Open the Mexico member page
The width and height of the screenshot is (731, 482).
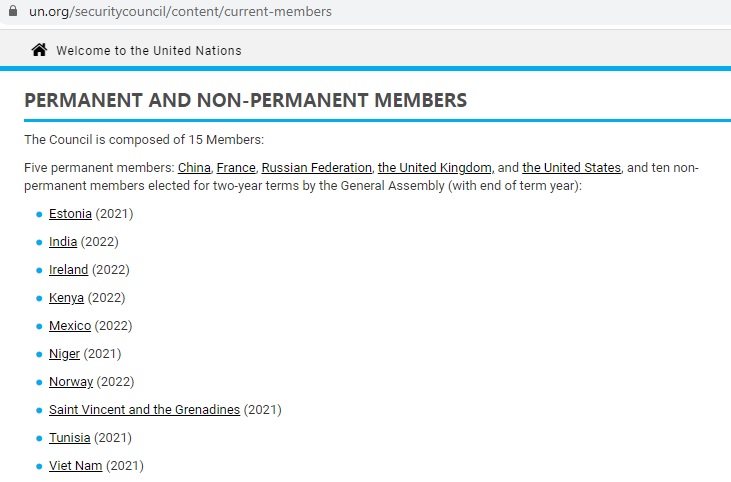[69, 326]
